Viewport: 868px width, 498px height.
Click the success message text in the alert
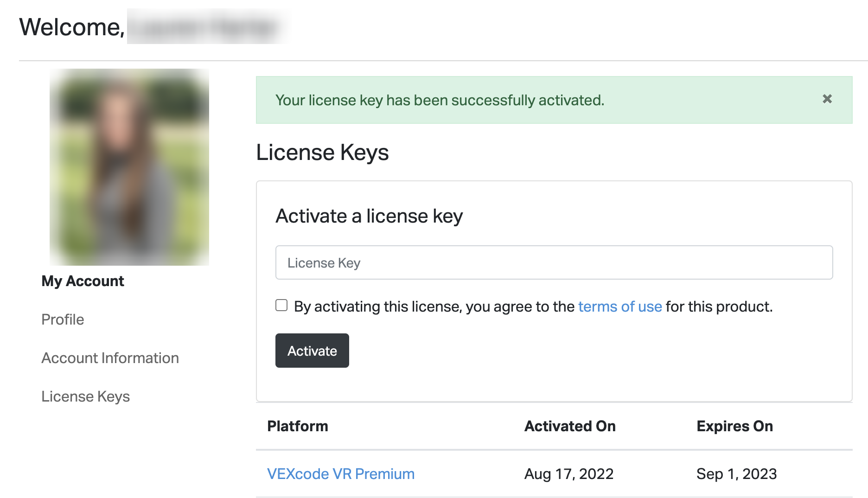tap(440, 100)
